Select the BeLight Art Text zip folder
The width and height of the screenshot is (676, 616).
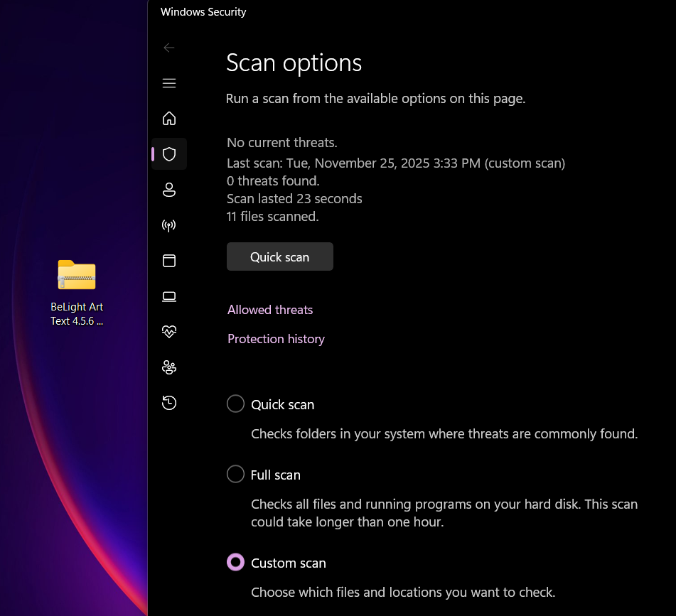77,276
